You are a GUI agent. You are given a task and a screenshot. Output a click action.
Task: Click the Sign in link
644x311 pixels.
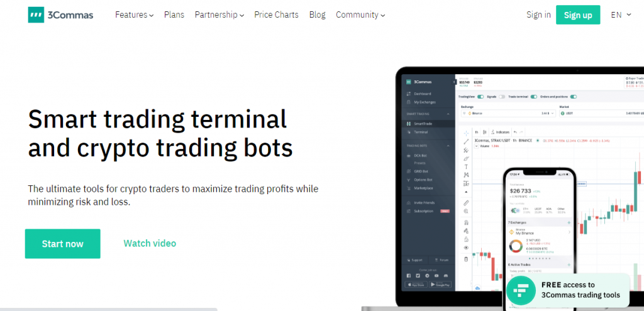point(538,15)
